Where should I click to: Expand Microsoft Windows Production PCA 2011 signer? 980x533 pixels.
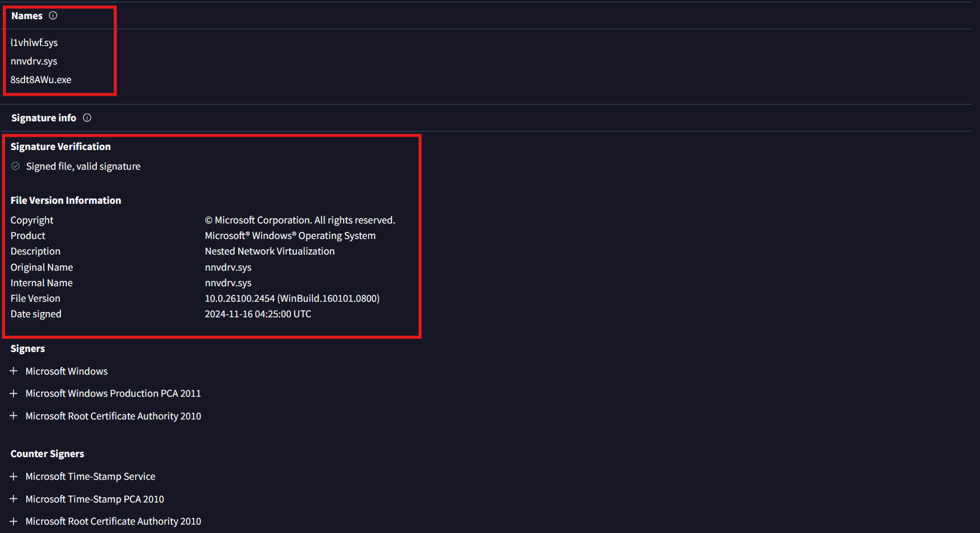click(14, 393)
